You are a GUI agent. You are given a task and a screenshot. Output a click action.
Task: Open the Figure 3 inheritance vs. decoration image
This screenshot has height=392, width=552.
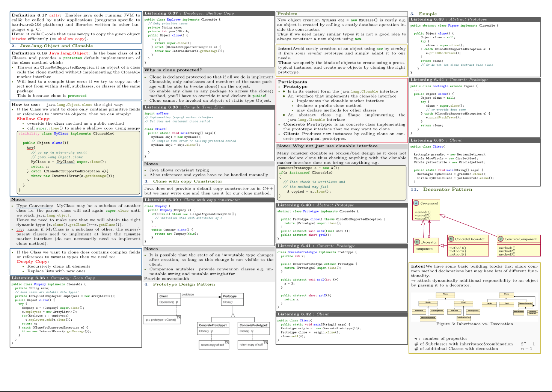click(475, 306)
